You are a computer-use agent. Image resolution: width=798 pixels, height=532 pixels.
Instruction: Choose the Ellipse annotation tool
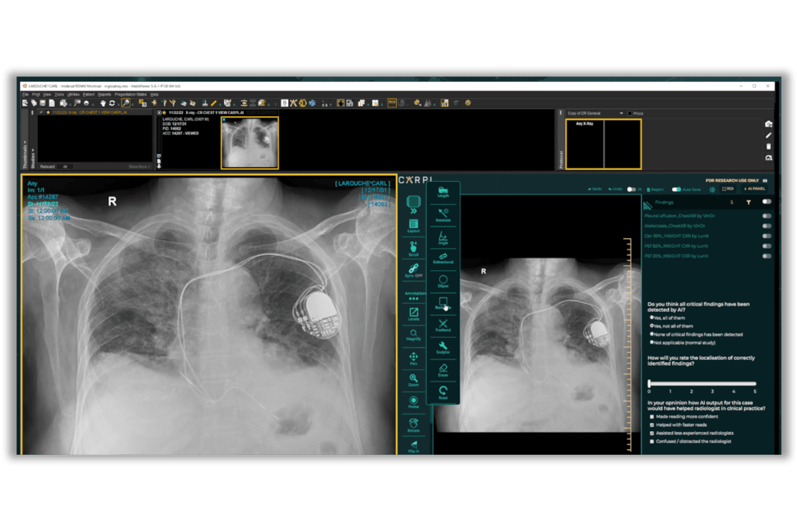[x=443, y=281]
